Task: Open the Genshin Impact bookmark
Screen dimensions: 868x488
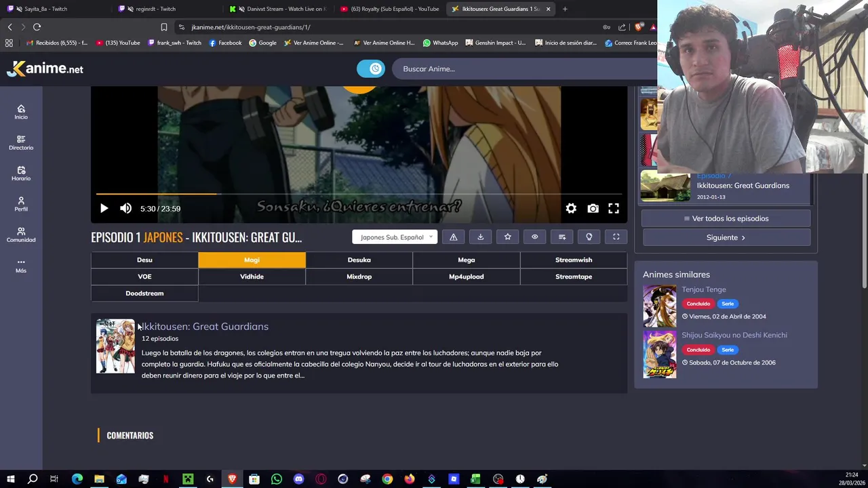Action: [x=496, y=43]
